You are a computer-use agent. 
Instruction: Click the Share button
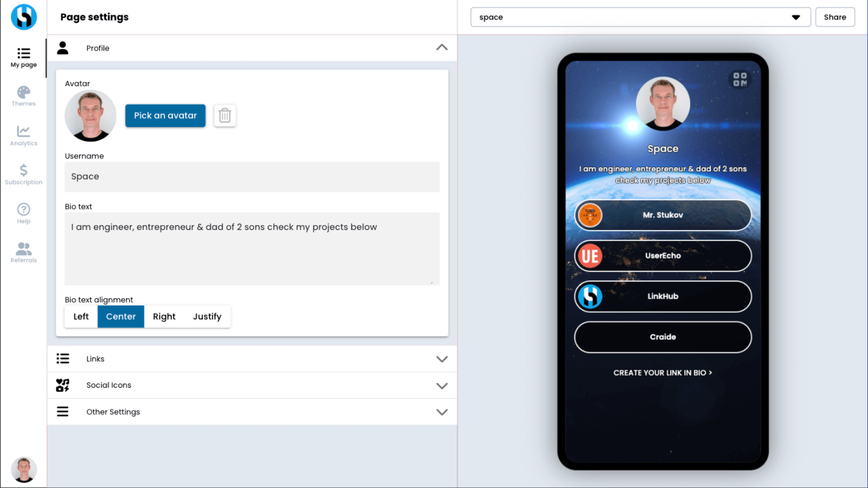pos(835,17)
